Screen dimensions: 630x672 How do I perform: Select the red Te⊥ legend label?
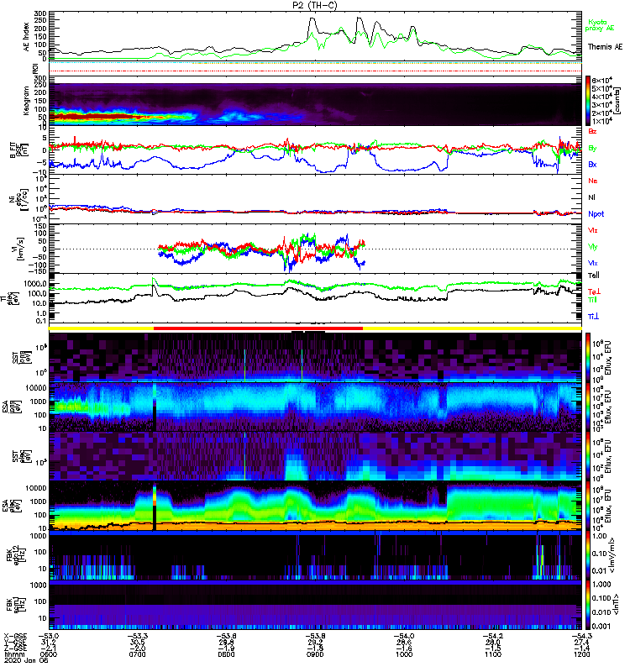594,291
